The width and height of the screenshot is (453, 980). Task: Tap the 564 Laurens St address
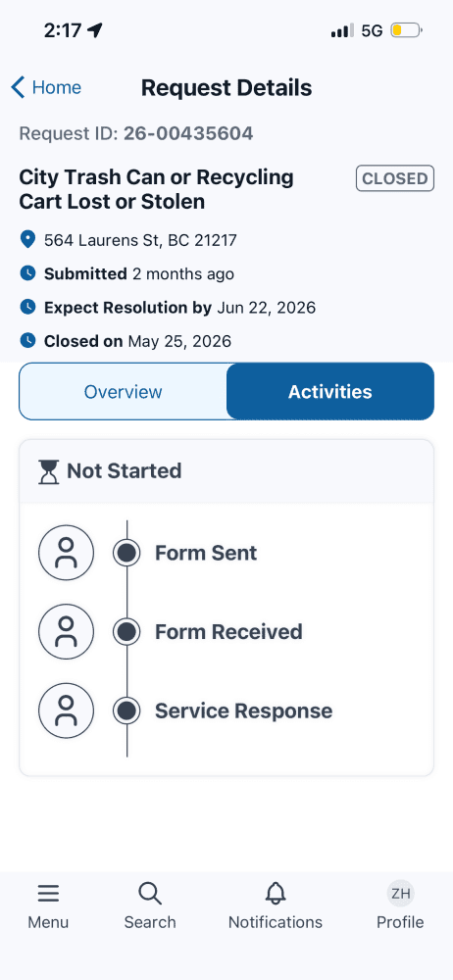(x=140, y=240)
